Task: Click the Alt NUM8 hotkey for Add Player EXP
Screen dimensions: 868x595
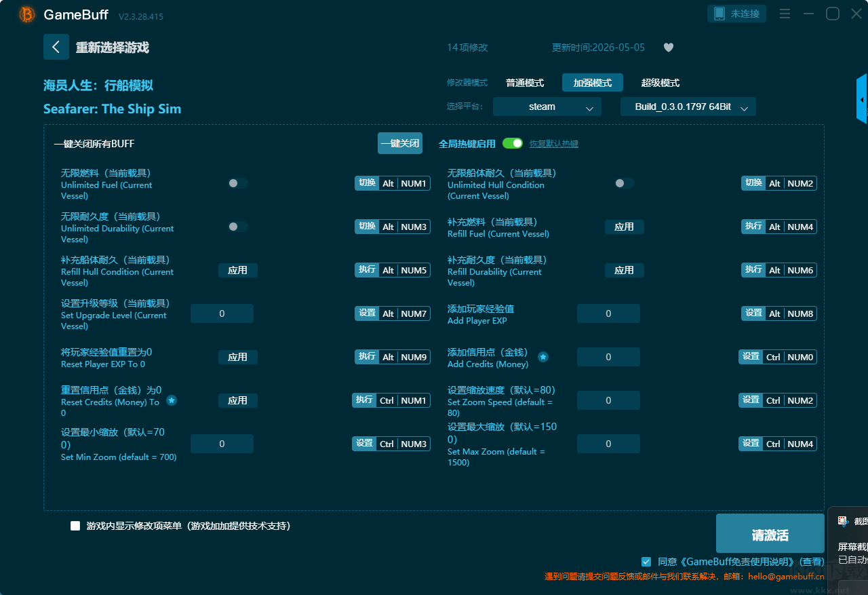Action: click(x=779, y=313)
